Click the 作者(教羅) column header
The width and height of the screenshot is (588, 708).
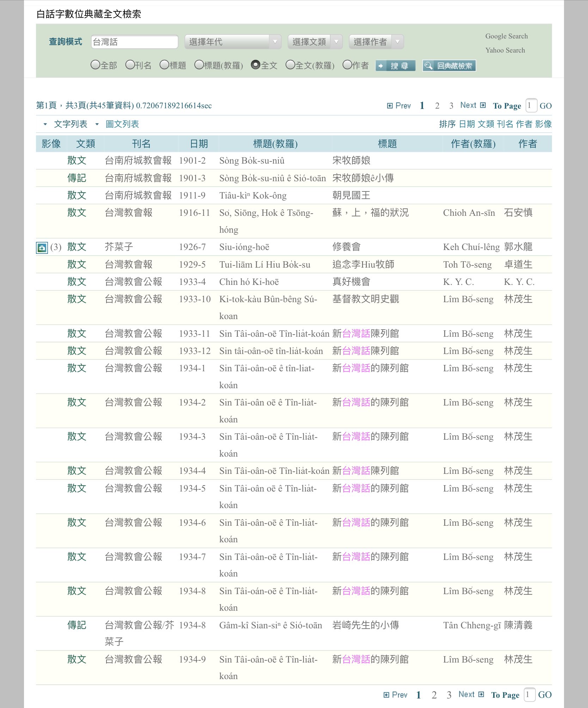click(473, 144)
